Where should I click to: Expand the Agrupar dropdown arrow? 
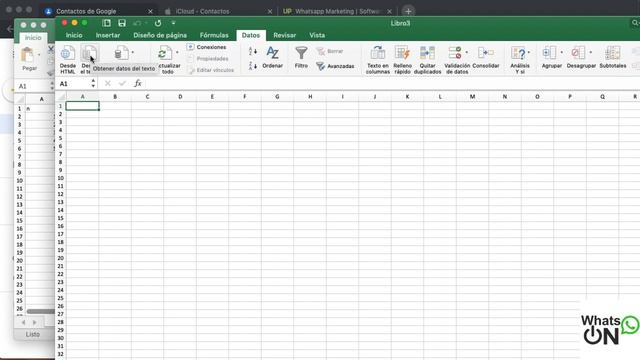click(x=562, y=52)
